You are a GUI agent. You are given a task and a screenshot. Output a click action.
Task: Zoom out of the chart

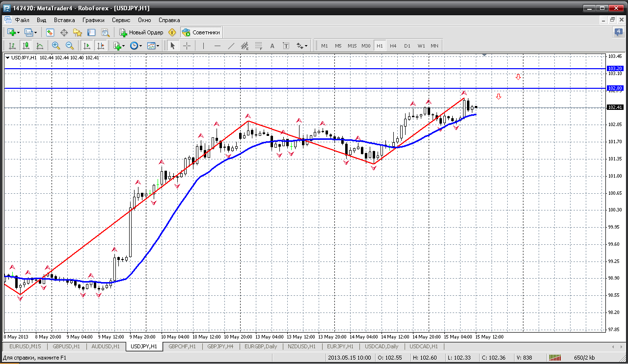click(x=70, y=46)
